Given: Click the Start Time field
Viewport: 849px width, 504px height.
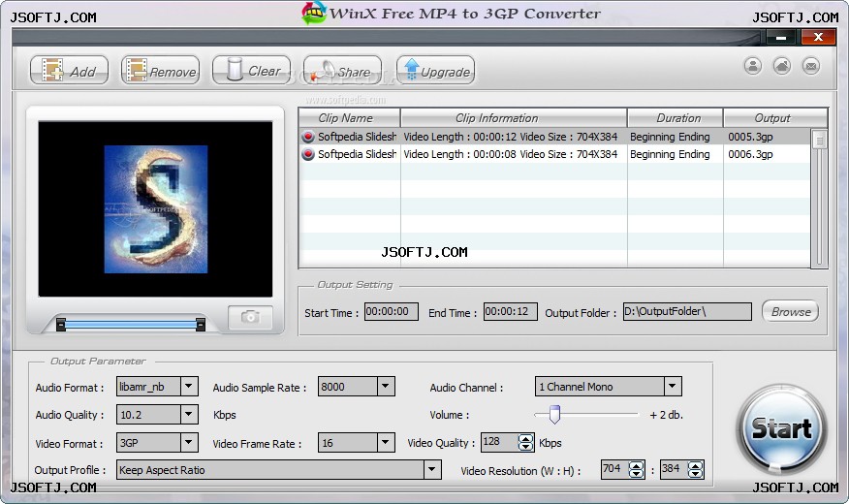Looking at the screenshot, I should [391, 311].
